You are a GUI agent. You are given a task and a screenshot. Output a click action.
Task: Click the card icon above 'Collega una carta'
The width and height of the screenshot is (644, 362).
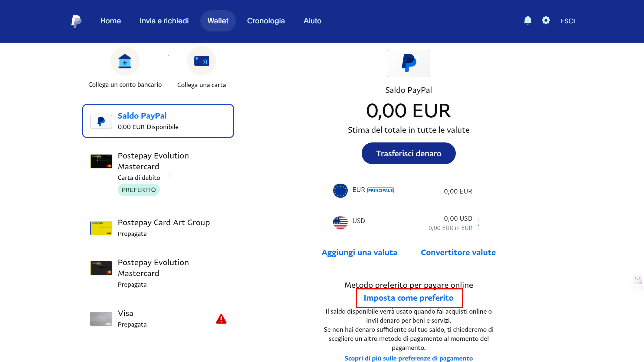(x=201, y=60)
